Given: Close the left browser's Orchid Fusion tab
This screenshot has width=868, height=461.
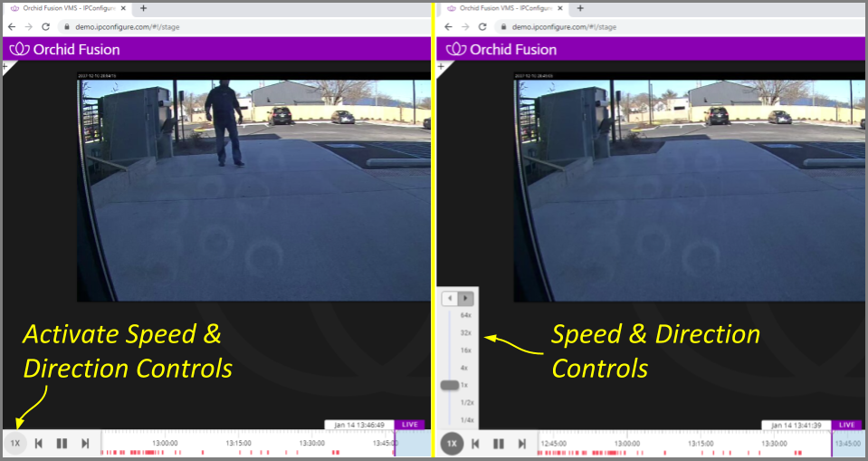Looking at the screenshot, I should [123, 8].
